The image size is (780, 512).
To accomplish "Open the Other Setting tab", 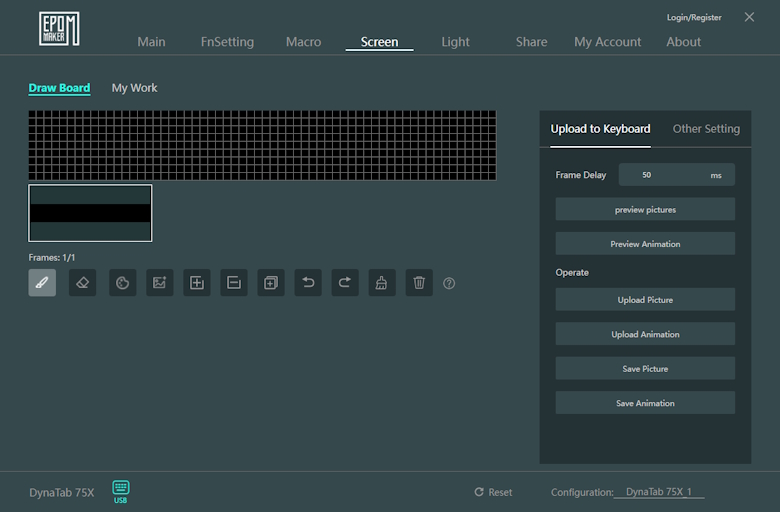I will [706, 129].
